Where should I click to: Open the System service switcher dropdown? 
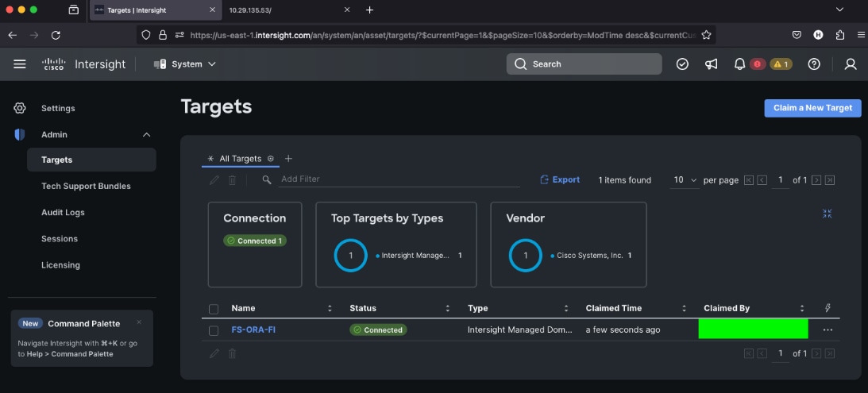(185, 64)
